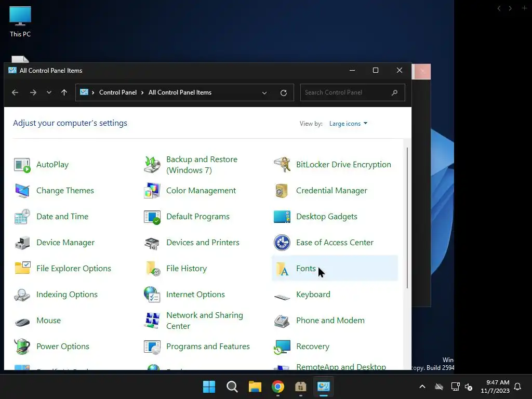Open BitLocker Drive Encryption icon
The image size is (532, 399).
[282, 165]
